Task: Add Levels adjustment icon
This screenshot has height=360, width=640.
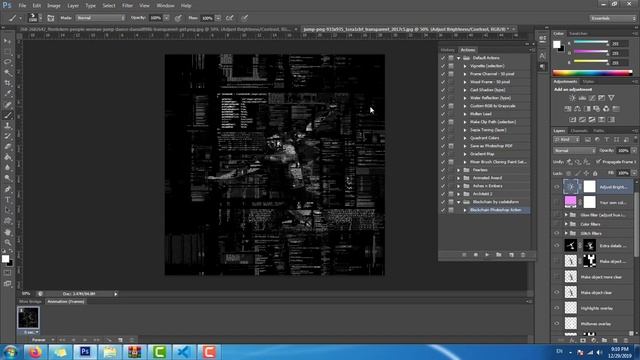Action: (x=582, y=98)
